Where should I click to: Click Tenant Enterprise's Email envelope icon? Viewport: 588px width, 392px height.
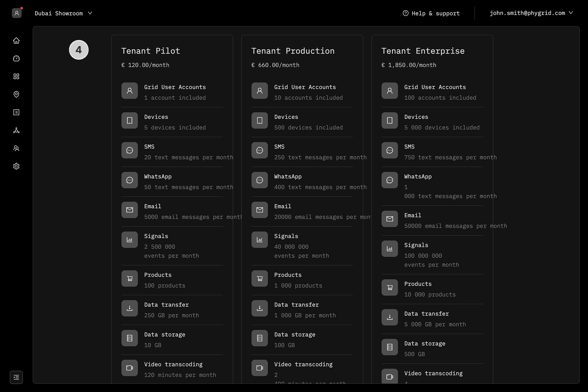[390, 219]
